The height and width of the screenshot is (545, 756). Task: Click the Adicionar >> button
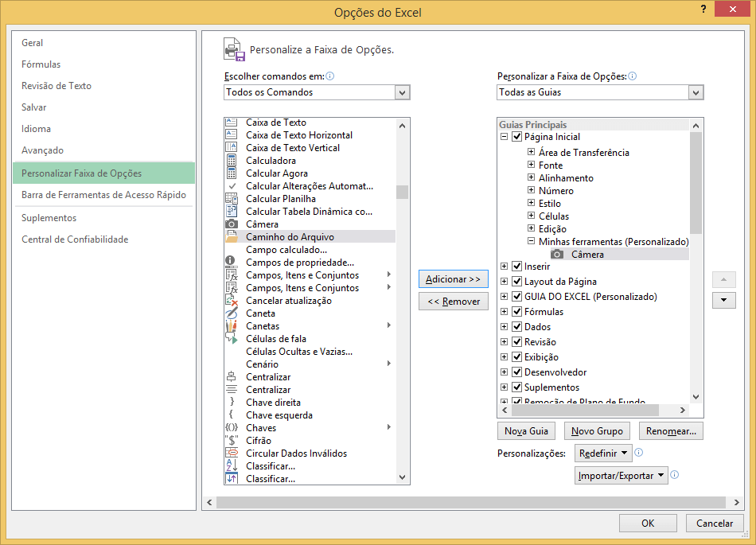pos(453,279)
